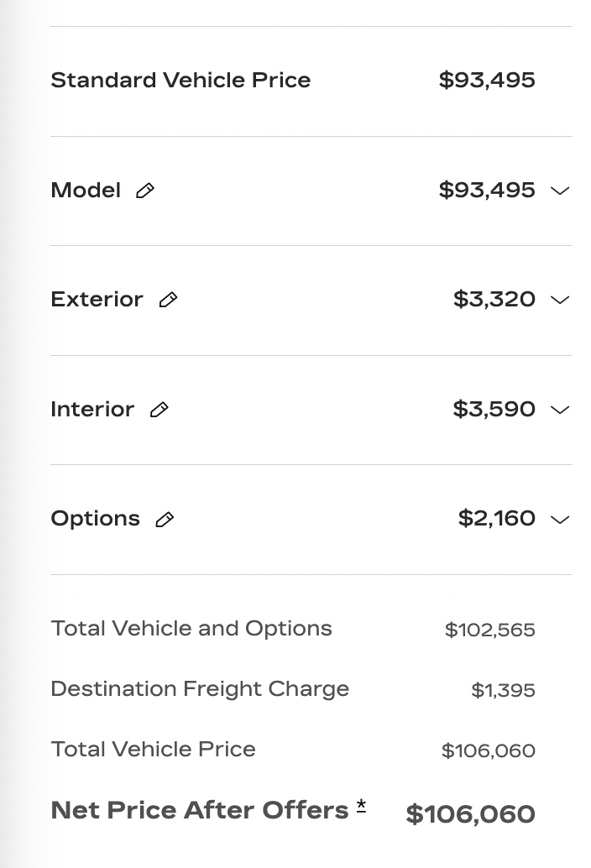The image size is (591, 868).
Task: Click the Total Vehicle Price label
Action: coord(154,749)
